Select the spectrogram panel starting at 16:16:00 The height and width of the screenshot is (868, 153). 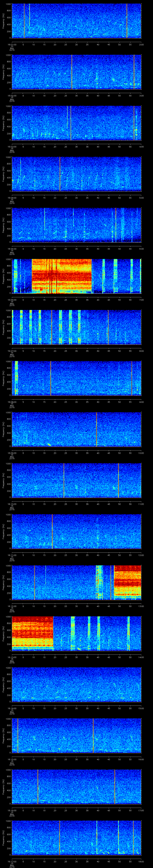(x=76, y=786)
